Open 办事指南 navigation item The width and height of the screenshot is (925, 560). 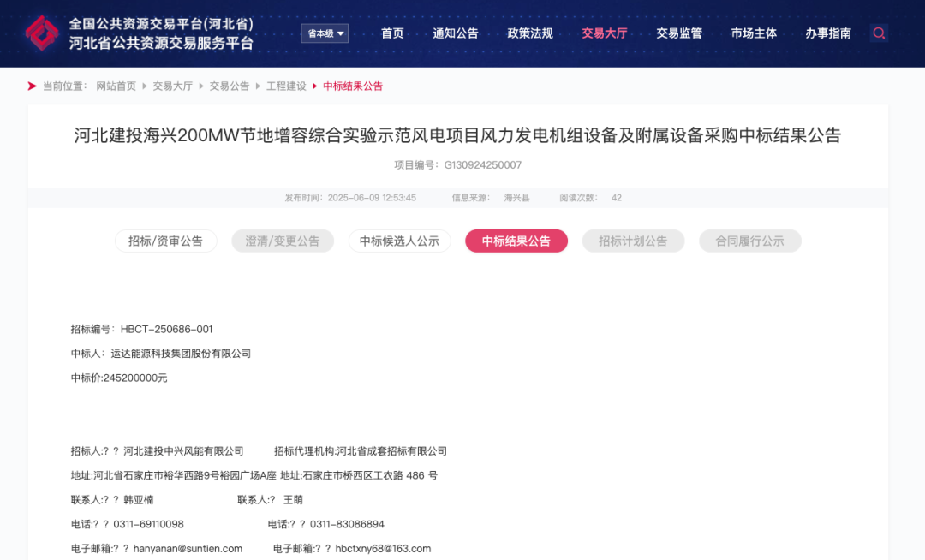[x=828, y=33]
